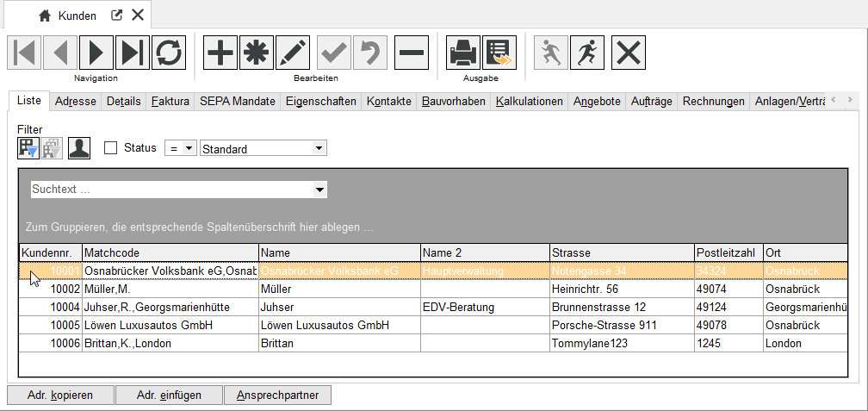Expand the Suchtext dropdown arrow
868x411 pixels.
tap(319, 190)
